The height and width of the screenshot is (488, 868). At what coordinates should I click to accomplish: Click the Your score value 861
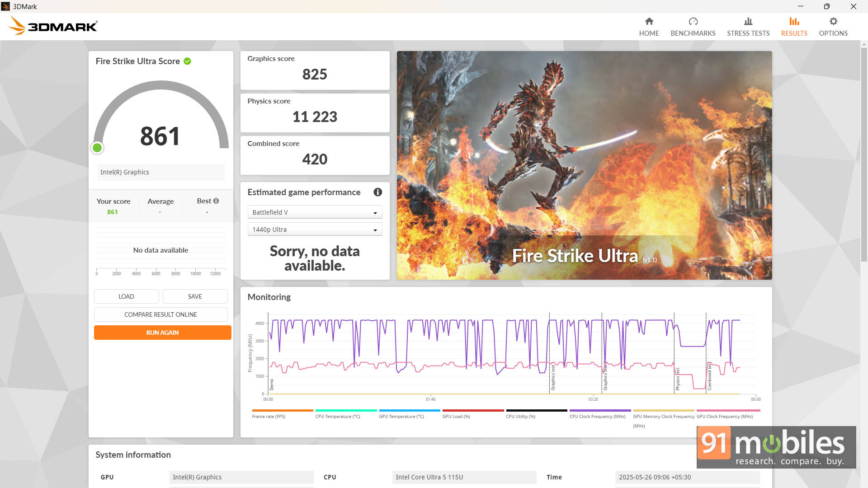(x=112, y=212)
